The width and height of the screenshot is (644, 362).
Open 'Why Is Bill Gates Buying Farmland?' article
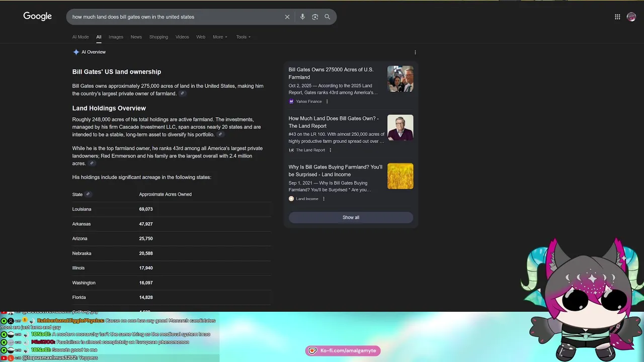336,170
